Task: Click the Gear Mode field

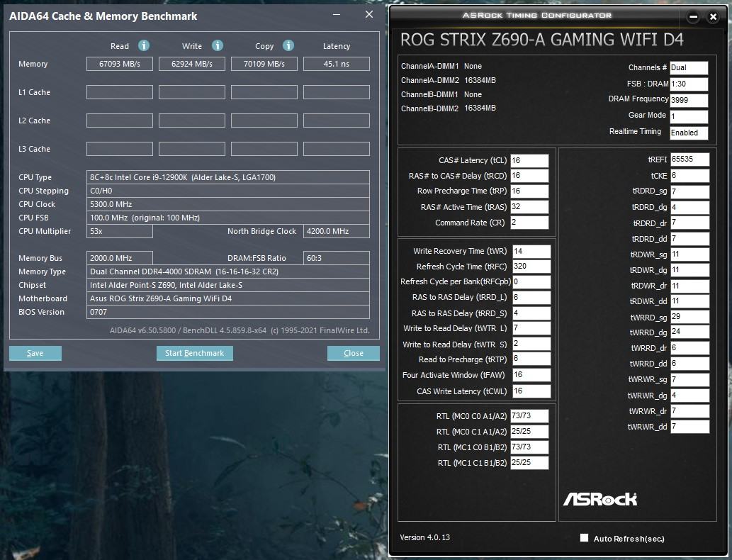Action: click(689, 116)
